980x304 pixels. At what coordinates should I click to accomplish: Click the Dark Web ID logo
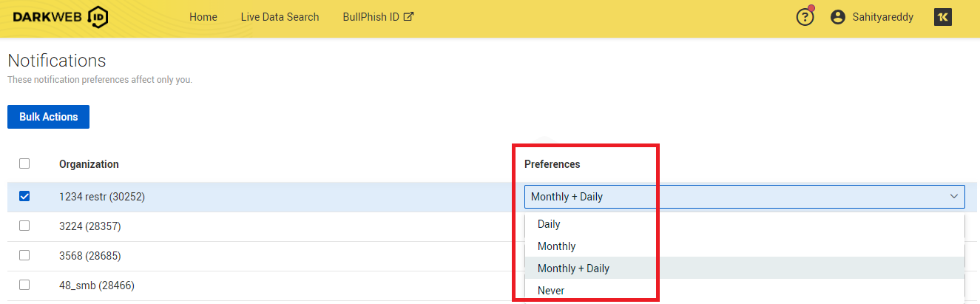click(x=61, y=17)
